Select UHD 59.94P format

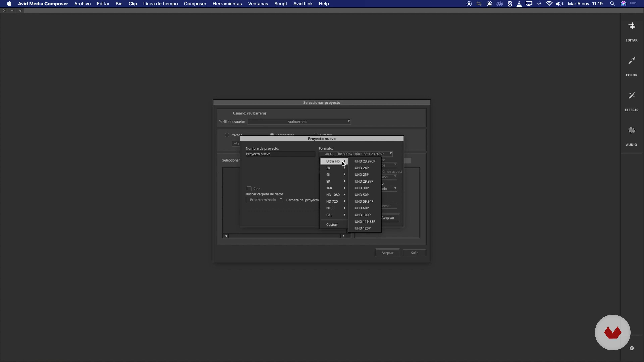(365, 202)
